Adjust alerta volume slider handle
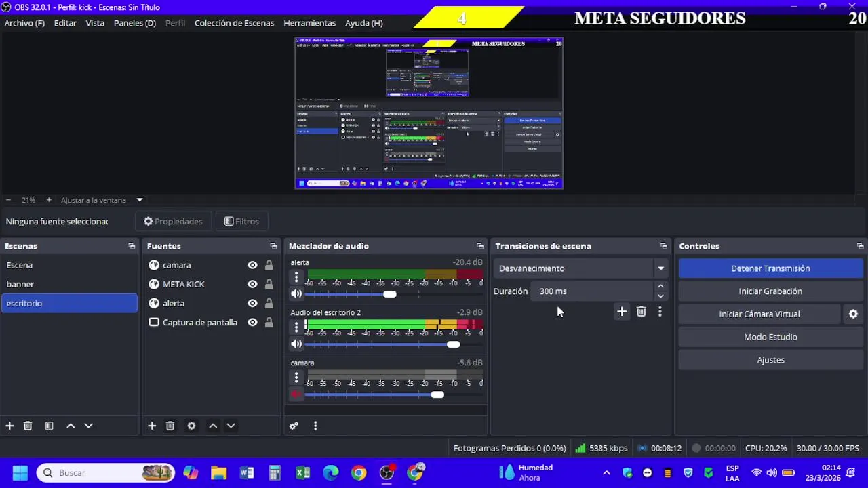868x488 pixels. 389,294
